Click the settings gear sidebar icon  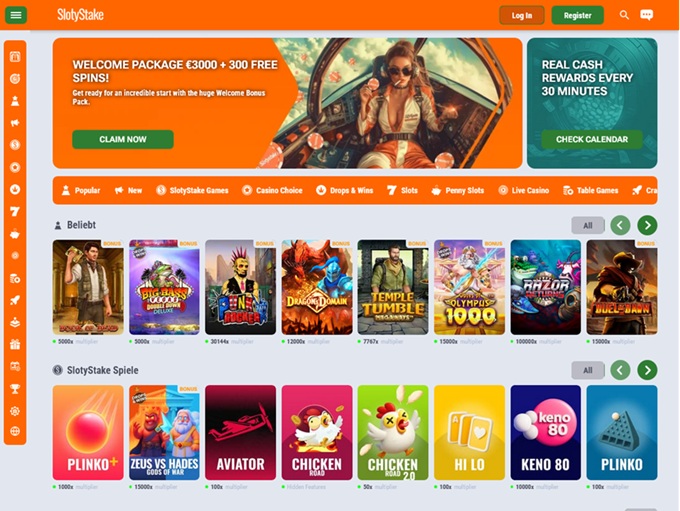(15, 411)
